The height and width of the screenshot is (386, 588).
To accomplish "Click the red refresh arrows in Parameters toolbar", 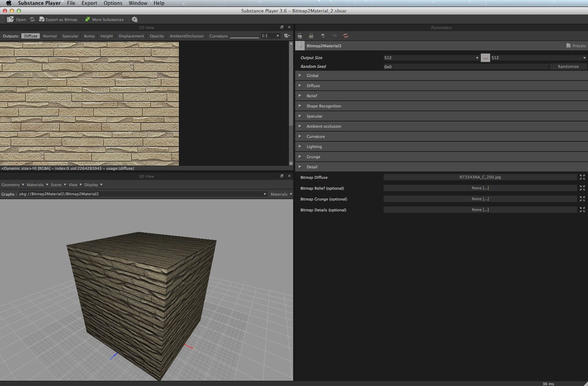I will [345, 36].
